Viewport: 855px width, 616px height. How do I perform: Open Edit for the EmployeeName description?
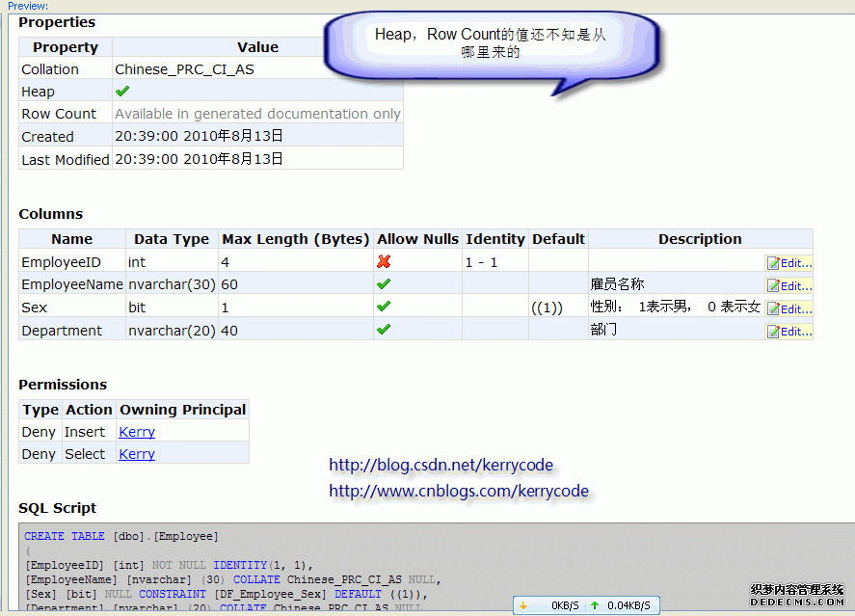tap(788, 285)
